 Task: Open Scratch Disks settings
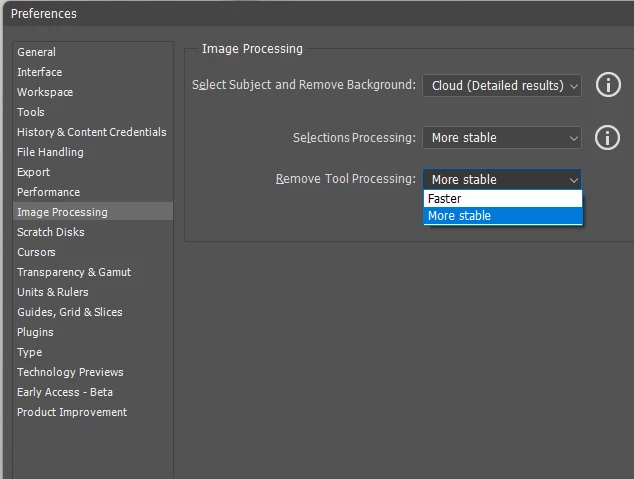point(51,232)
